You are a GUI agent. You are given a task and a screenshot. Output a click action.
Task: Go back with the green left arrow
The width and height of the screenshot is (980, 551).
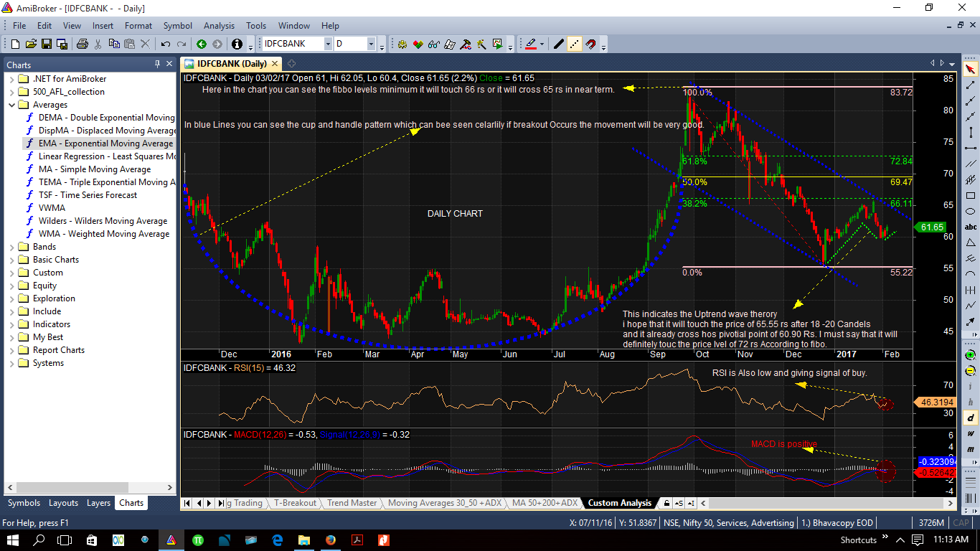tap(202, 44)
